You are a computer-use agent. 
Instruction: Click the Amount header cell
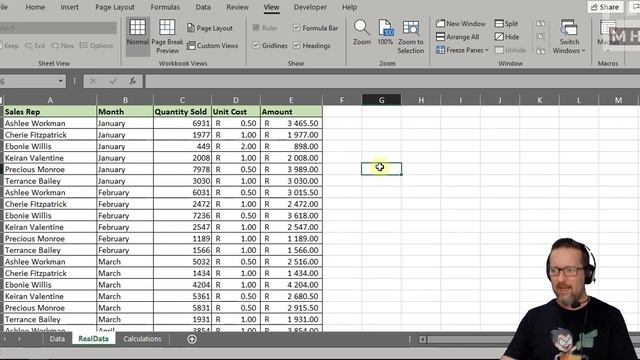point(291,111)
